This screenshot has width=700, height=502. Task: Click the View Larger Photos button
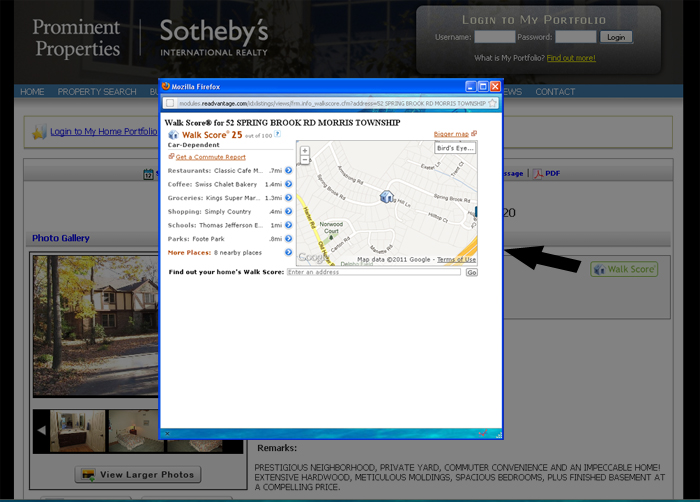138,474
